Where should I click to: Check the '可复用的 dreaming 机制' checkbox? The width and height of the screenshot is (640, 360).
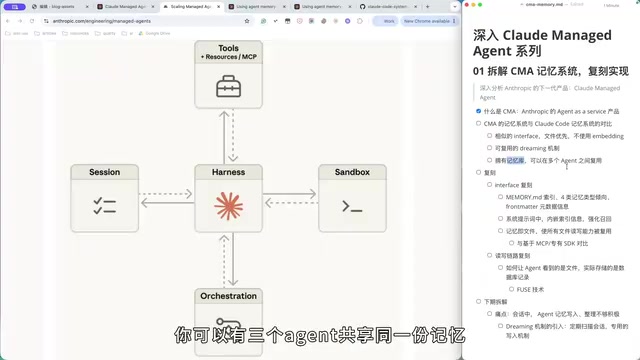(x=489, y=148)
